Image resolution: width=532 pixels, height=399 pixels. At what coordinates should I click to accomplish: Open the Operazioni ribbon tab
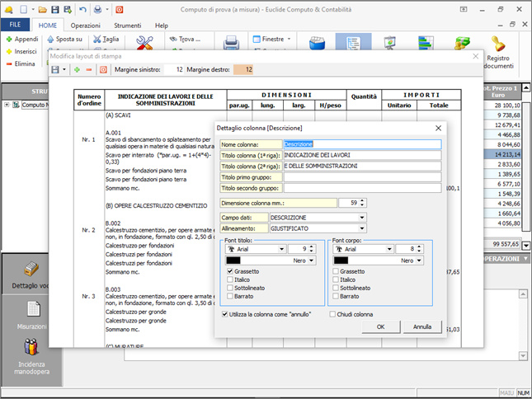point(85,26)
